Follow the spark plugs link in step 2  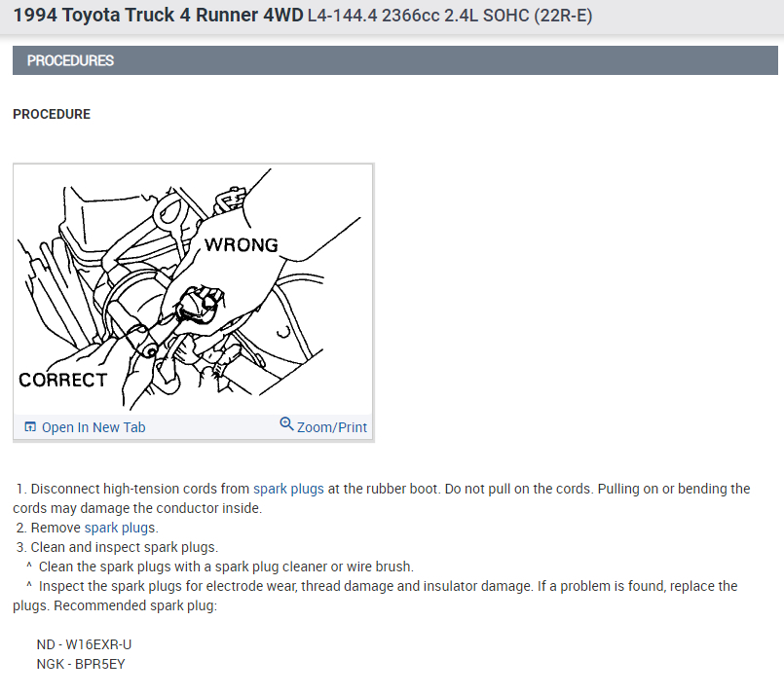tap(120, 528)
